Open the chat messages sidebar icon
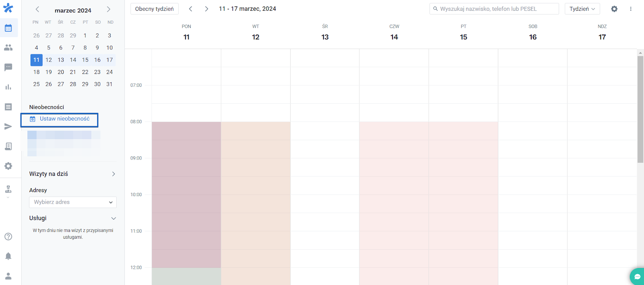This screenshot has width=644, height=285. (x=8, y=67)
